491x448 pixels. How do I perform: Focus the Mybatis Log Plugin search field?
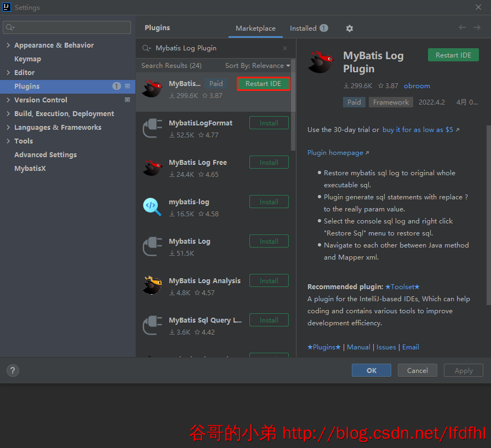[216, 48]
